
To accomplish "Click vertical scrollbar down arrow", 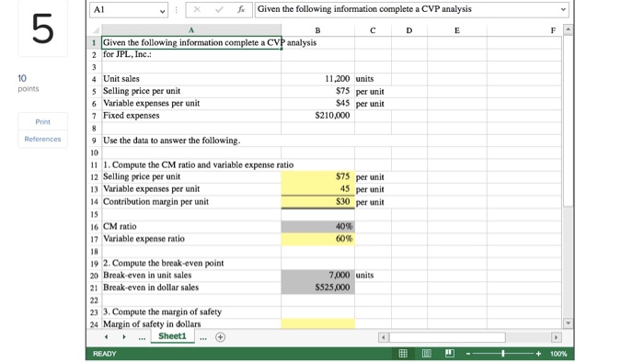I will coord(568,323).
